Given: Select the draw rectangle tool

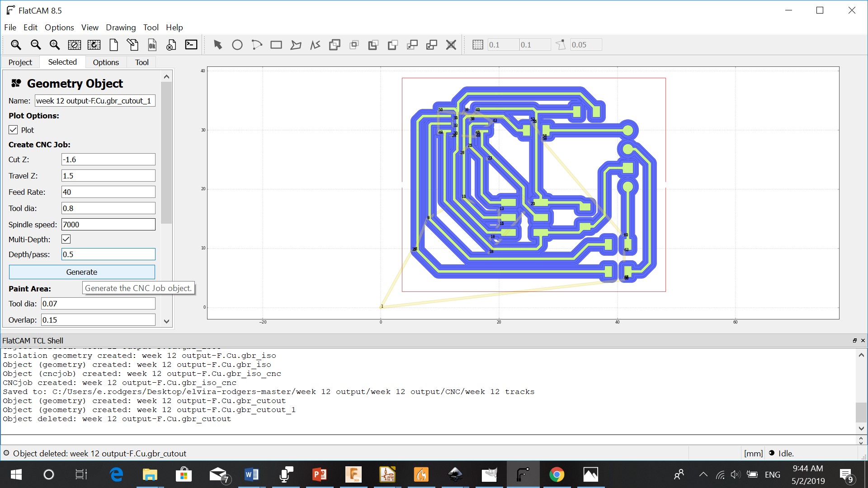Looking at the screenshot, I should pyautogui.click(x=276, y=45).
